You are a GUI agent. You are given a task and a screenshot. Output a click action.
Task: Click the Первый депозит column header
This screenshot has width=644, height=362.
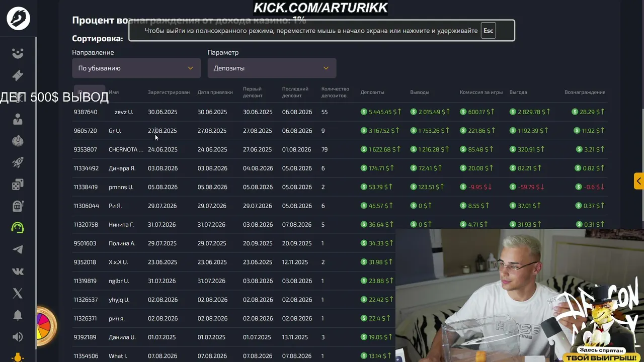(253, 93)
